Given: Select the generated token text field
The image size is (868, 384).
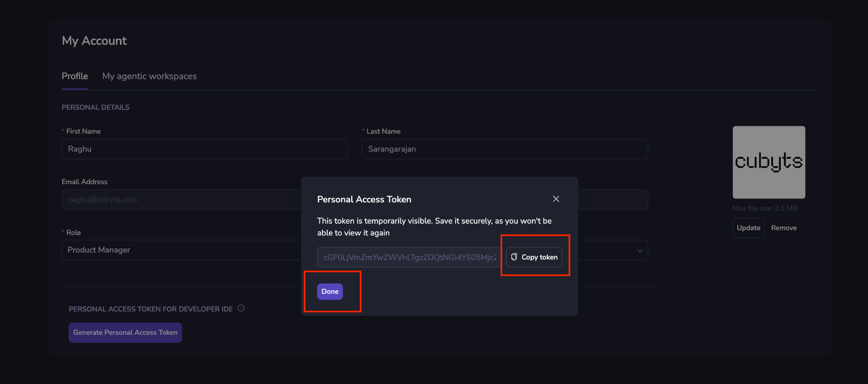Looking at the screenshot, I should pyautogui.click(x=409, y=257).
